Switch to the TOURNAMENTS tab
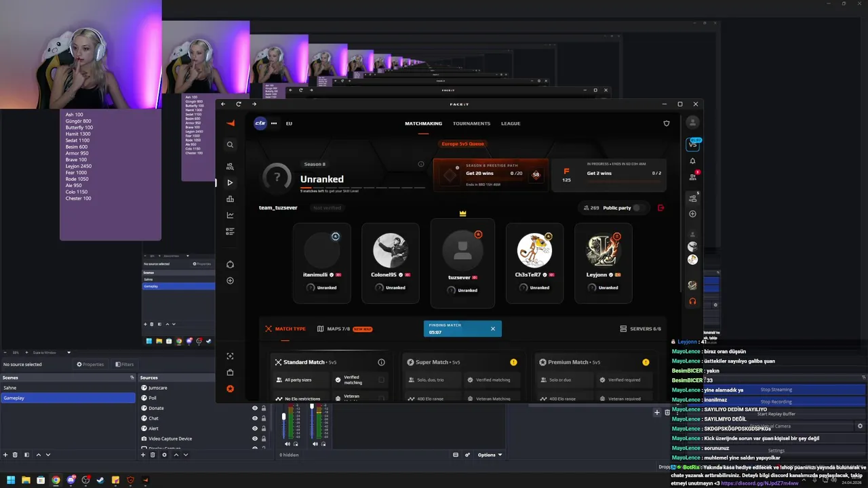 point(471,123)
